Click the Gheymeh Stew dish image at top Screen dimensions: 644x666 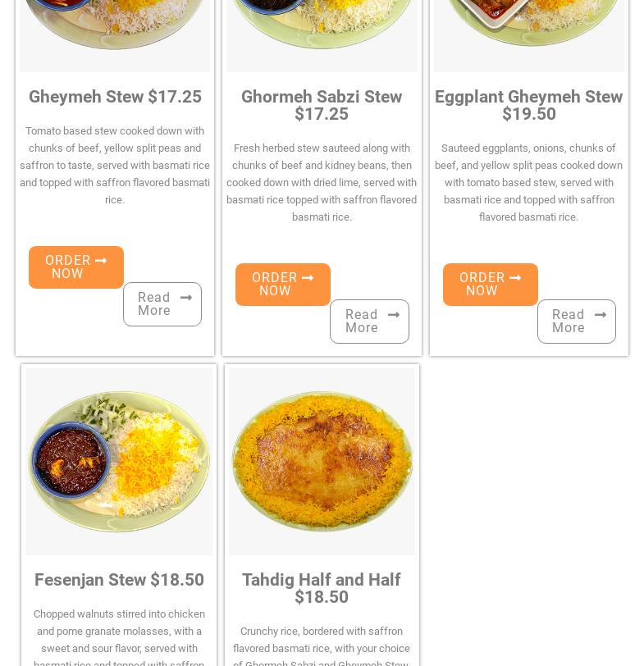[115, 33]
